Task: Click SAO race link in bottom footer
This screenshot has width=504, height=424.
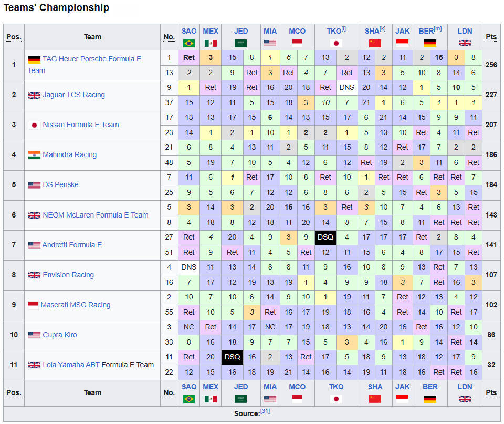Action: point(189,387)
